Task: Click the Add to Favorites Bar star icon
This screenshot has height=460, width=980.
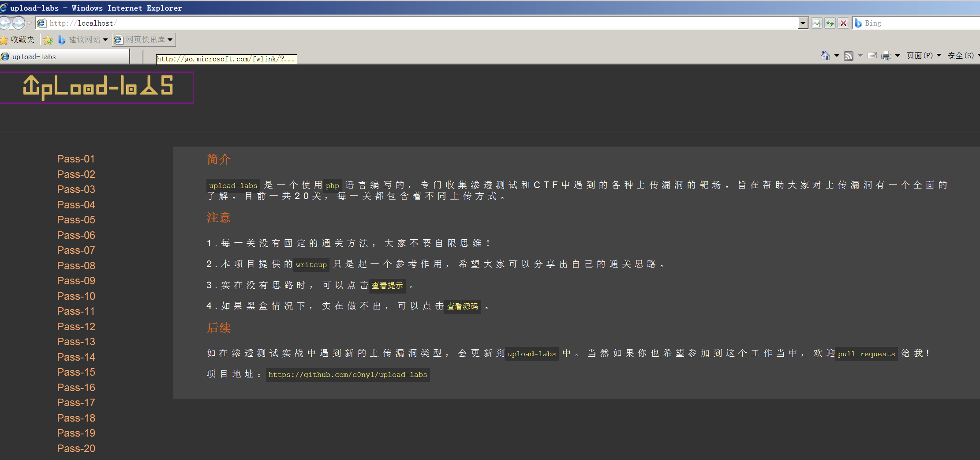Action: click(48, 40)
